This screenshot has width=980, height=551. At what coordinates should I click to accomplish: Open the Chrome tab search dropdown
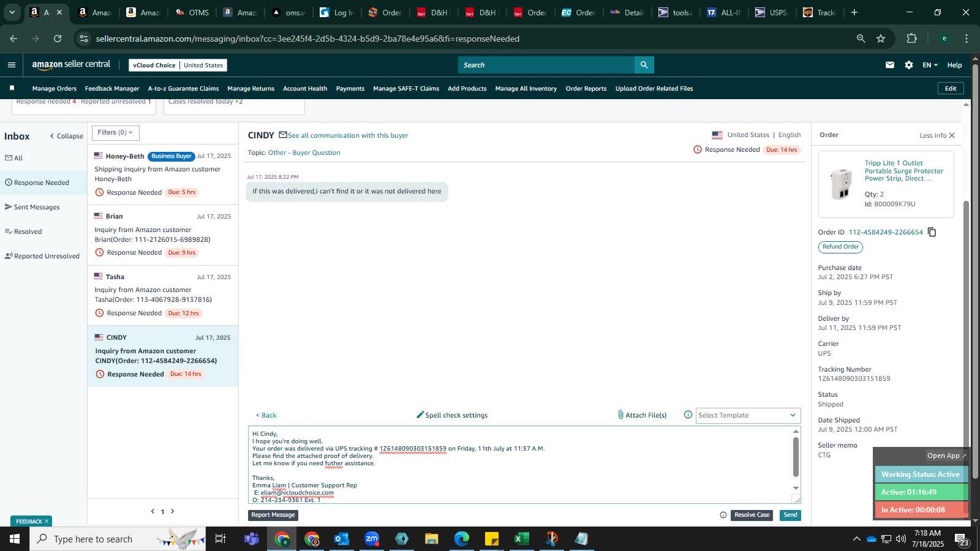pyautogui.click(x=12, y=12)
